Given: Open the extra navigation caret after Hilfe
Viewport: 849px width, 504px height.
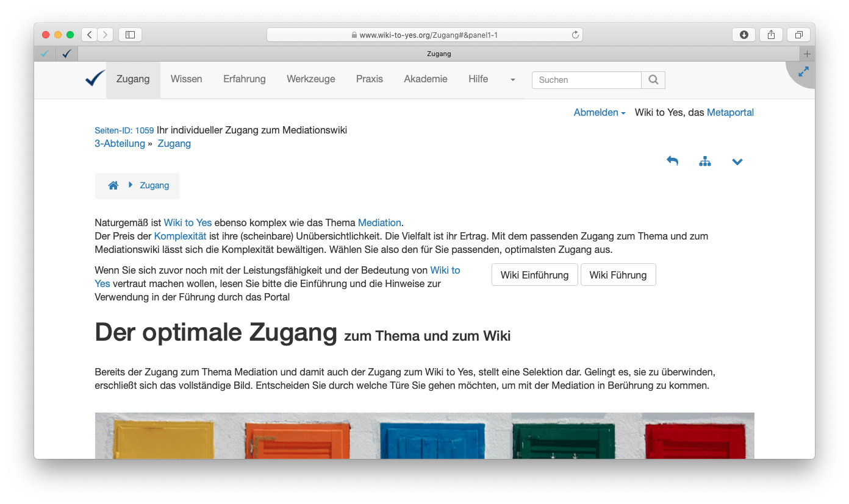Looking at the screenshot, I should [512, 80].
